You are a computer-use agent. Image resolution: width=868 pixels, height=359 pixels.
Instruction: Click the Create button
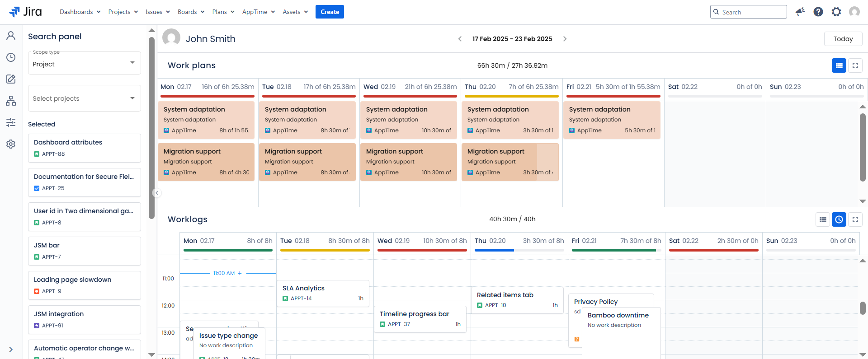[330, 12]
